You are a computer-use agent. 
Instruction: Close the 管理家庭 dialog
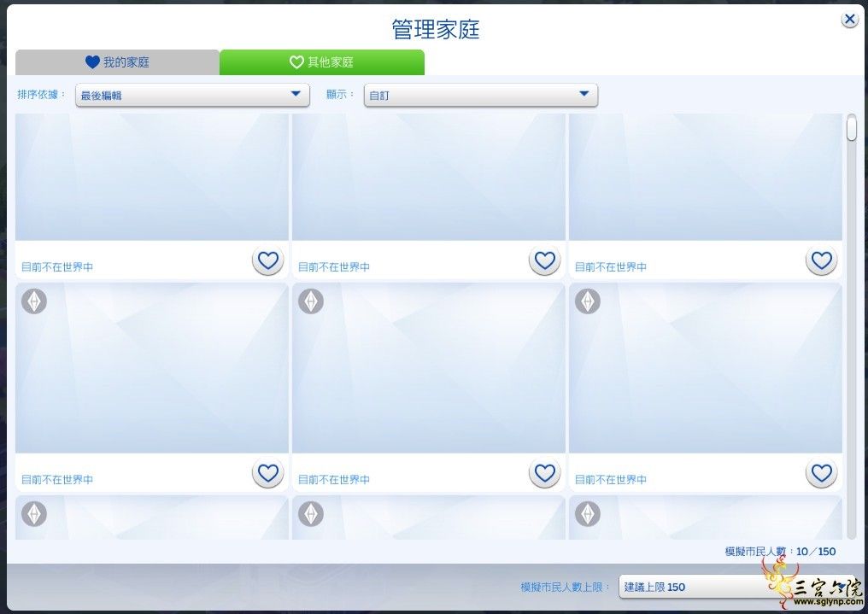(x=849, y=20)
